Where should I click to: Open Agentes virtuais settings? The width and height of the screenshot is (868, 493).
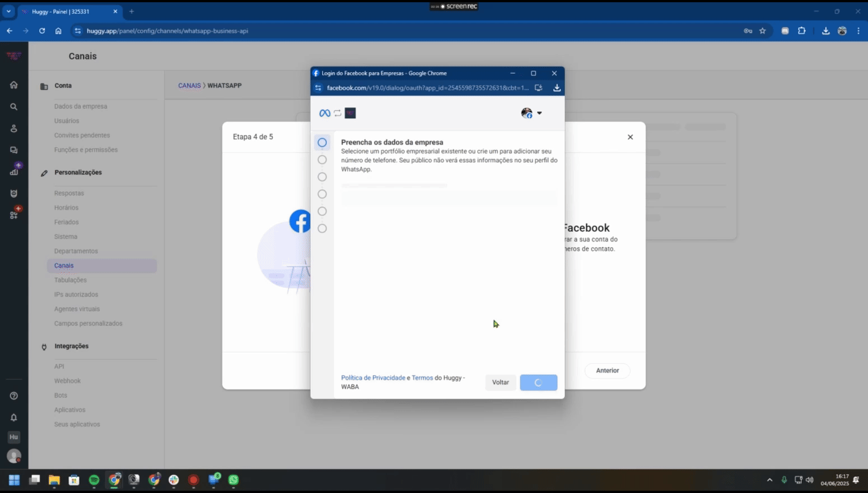pyautogui.click(x=77, y=309)
